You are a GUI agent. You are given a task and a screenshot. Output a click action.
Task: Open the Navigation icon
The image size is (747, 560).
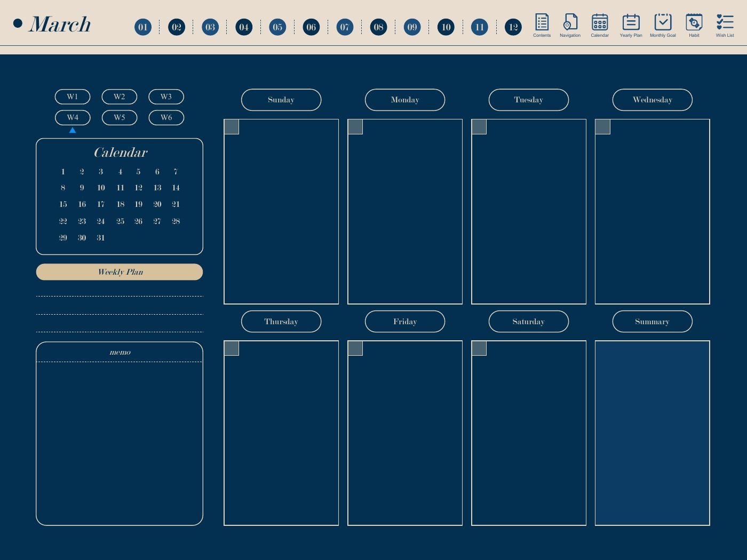point(570,25)
